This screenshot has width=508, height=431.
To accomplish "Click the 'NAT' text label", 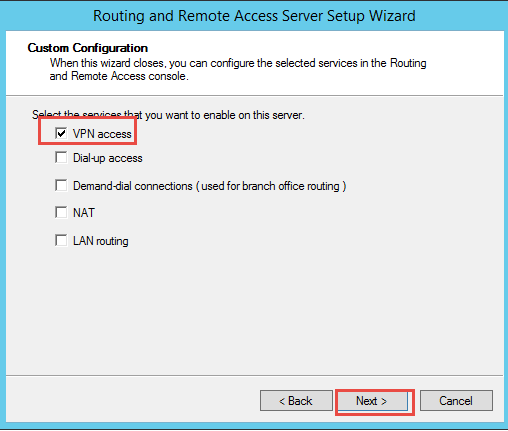I will (x=84, y=213).
